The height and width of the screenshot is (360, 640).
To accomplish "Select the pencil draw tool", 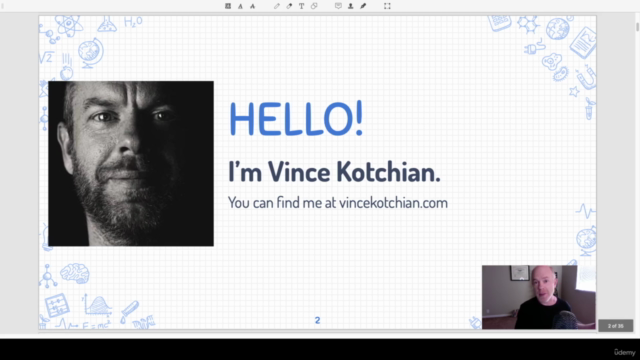I will pyautogui.click(x=277, y=6).
